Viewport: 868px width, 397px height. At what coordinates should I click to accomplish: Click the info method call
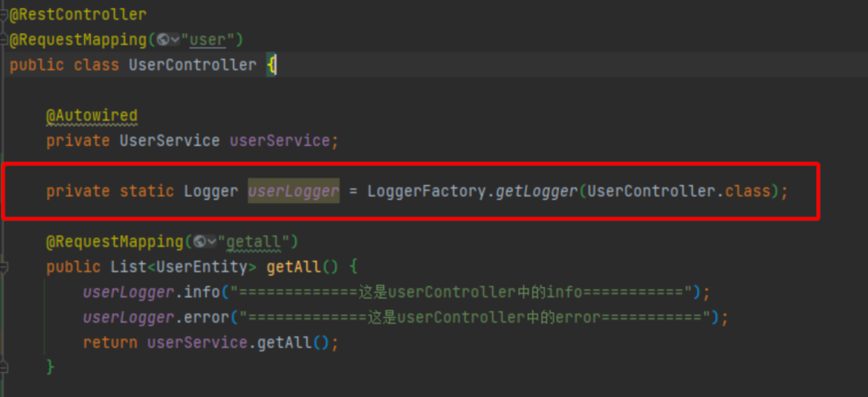point(202,292)
